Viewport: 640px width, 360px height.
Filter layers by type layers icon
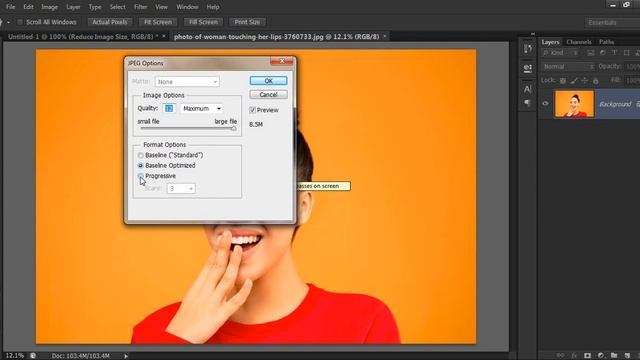[614, 53]
